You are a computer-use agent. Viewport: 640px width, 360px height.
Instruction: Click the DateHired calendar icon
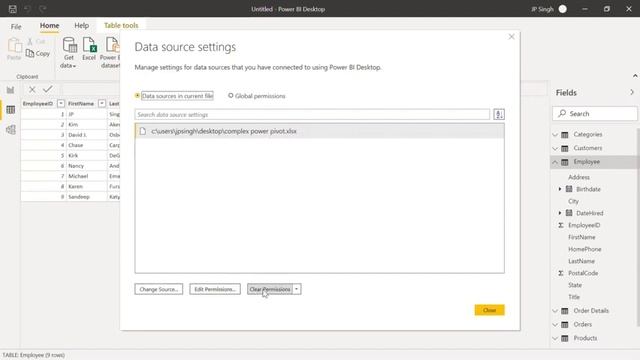569,213
